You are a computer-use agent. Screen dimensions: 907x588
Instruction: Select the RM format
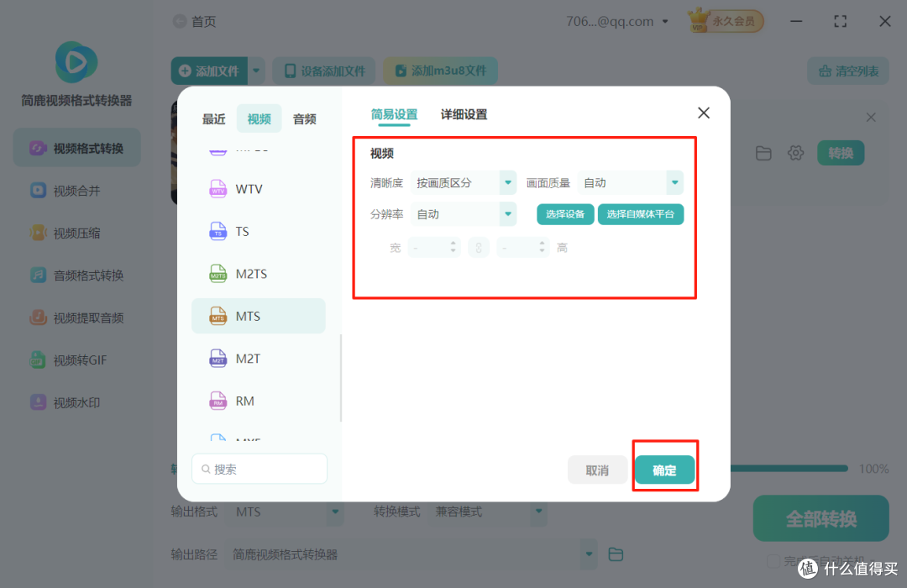[259, 401]
